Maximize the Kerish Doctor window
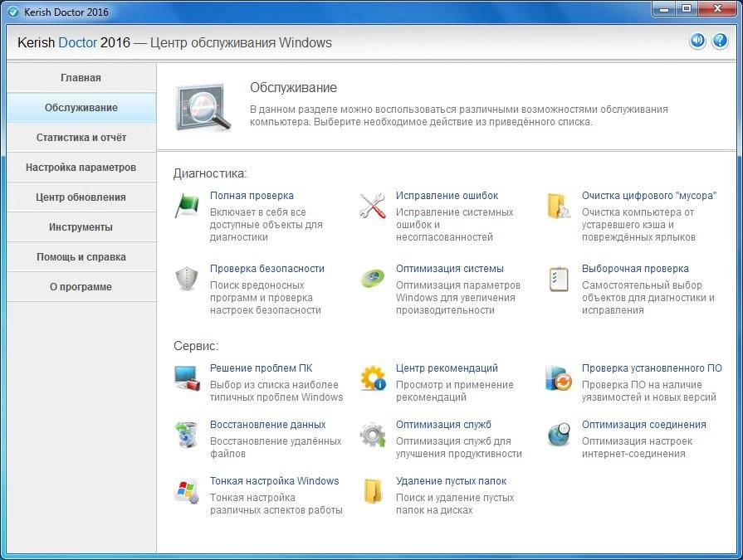Screen dimensions: 743x560 [x=687, y=9]
